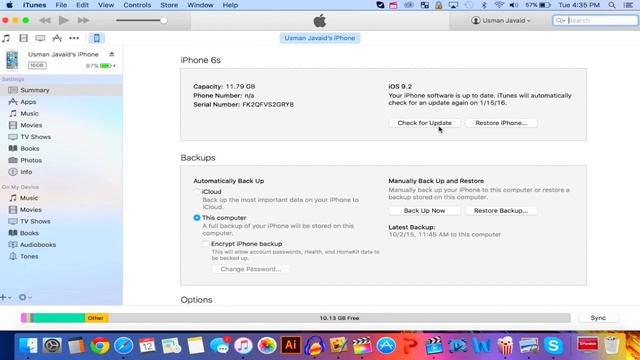Viewport: 640px width, 360px height.
Task: Open Adobe Illustrator from the Dock
Action: click(291, 345)
